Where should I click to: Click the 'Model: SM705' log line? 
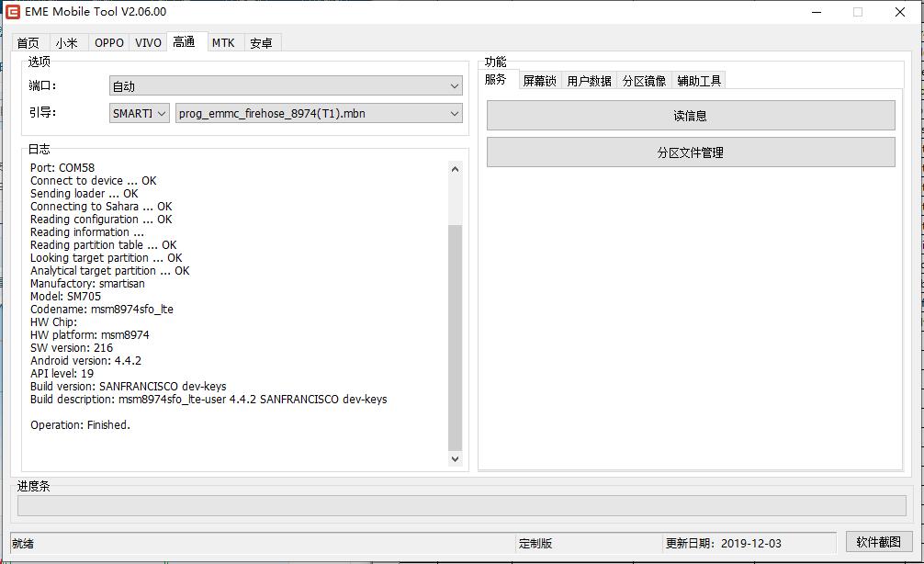[x=65, y=297]
